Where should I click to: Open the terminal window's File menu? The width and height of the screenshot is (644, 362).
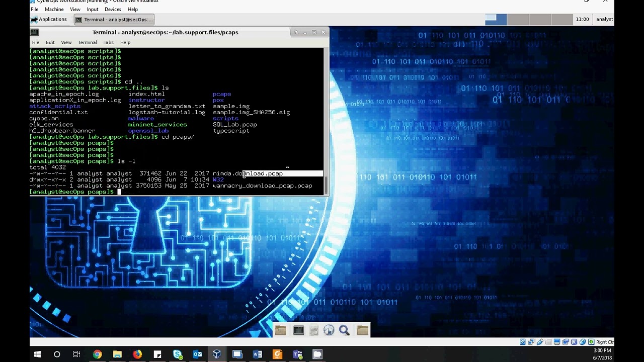click(36, 42)
